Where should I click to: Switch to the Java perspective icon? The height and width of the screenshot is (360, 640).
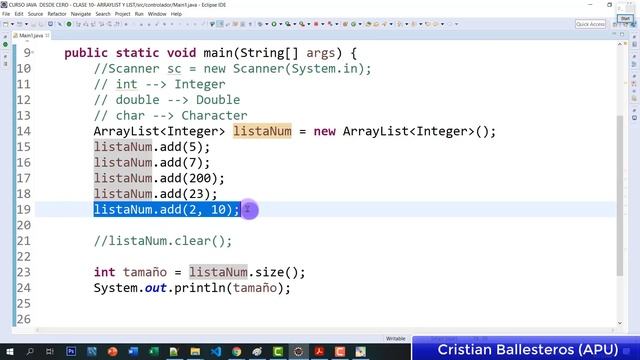[x=634, y=25]
